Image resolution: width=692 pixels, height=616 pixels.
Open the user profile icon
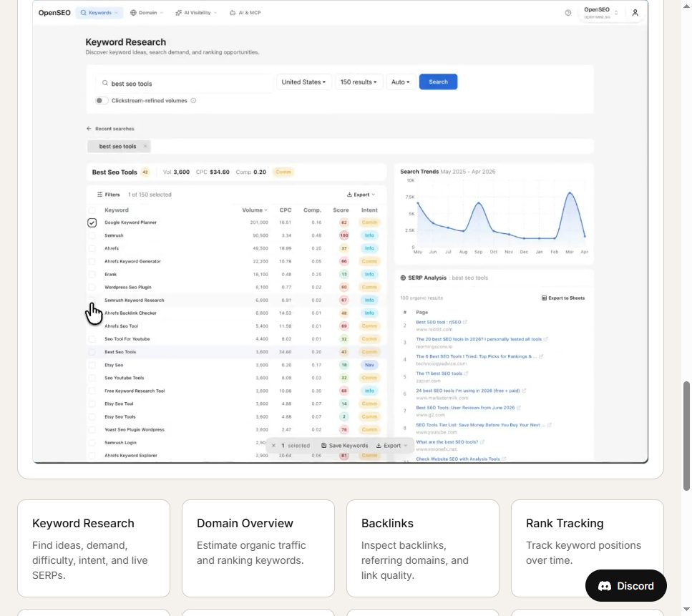pos(635,13)
